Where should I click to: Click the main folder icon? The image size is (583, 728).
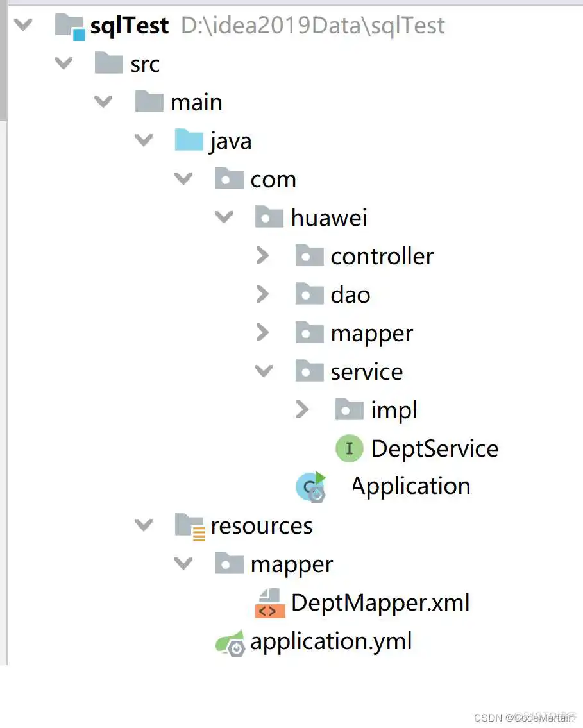[149, 102]
